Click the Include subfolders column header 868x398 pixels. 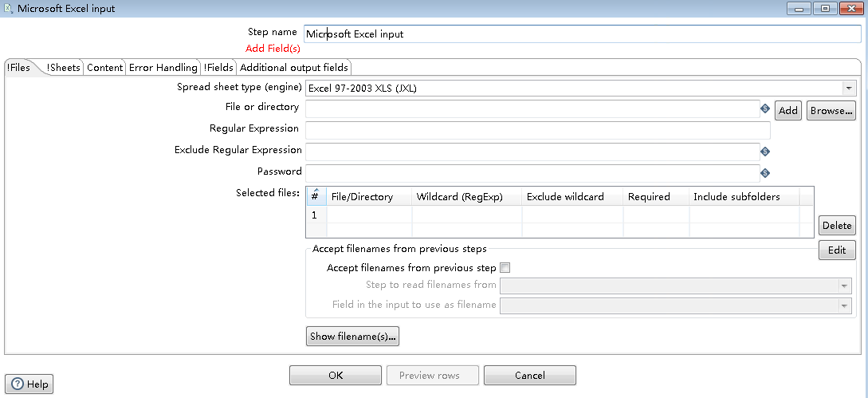coord(744,197)
